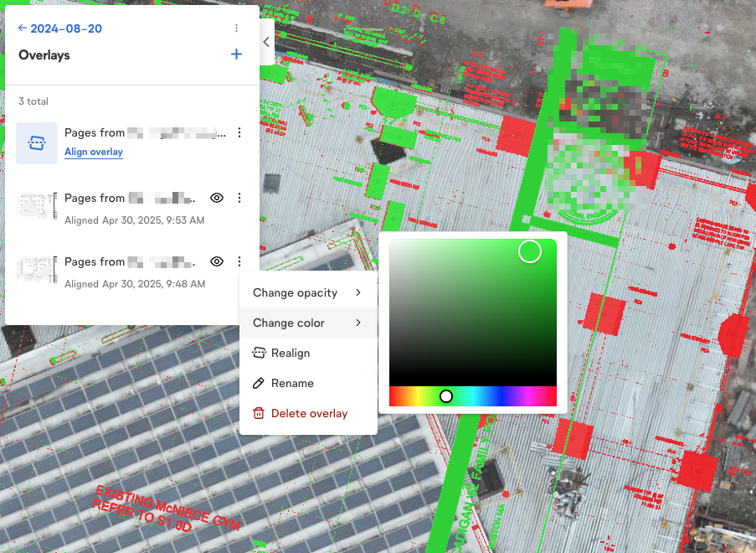Open more options for the unaligned overlay
This screenshot has width=756, height=553.
click(239, 132)
